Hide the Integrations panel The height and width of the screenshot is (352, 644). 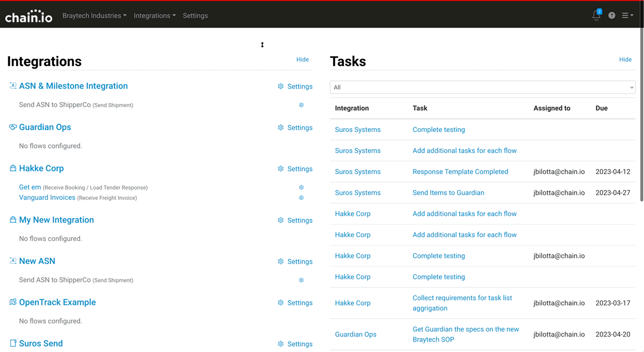coord(302,59)
